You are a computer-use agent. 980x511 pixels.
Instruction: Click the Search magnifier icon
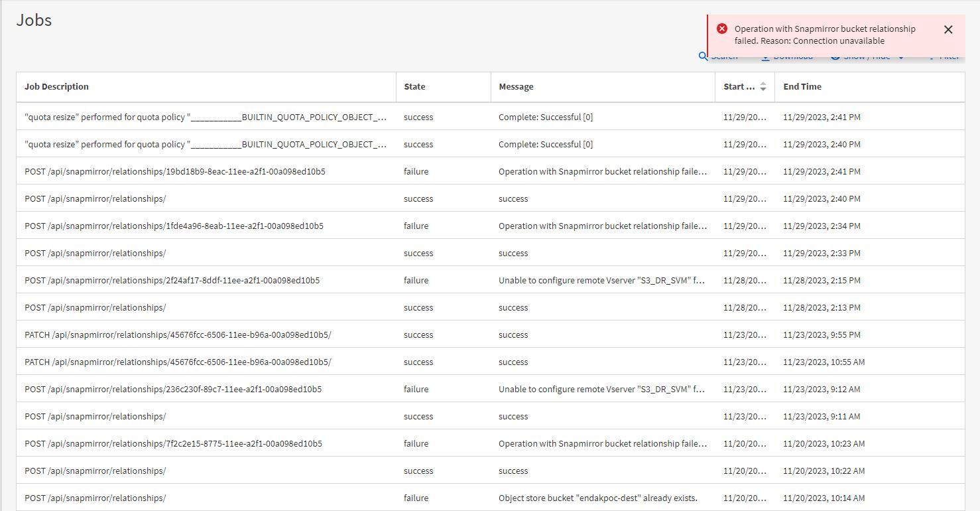tap(703, 57)
